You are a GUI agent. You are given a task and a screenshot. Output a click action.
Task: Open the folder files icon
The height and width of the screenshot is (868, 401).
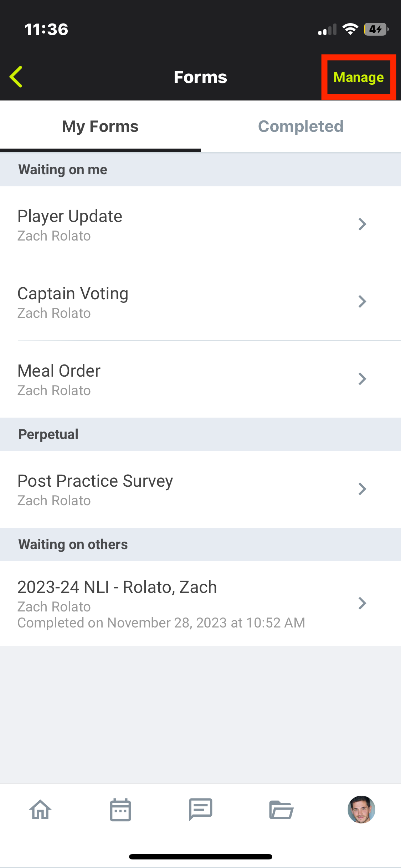pyautogui.click(x=281, y=810)
